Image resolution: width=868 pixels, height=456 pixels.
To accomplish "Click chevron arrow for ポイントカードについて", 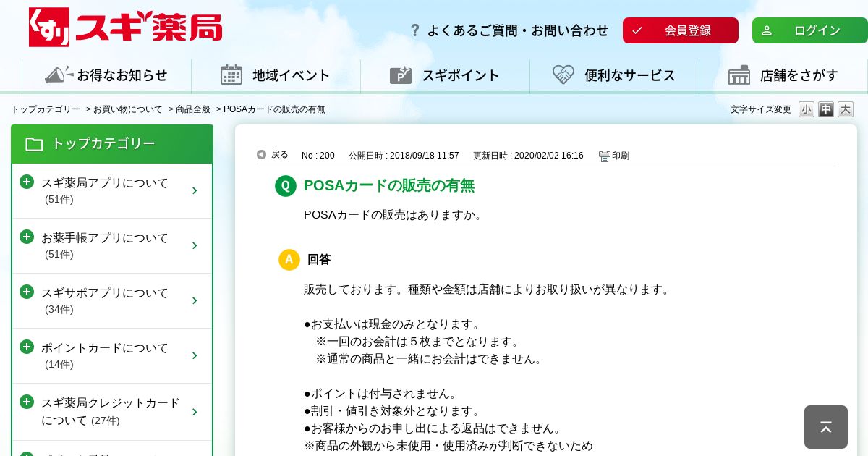I will click(x=195, y=355).
